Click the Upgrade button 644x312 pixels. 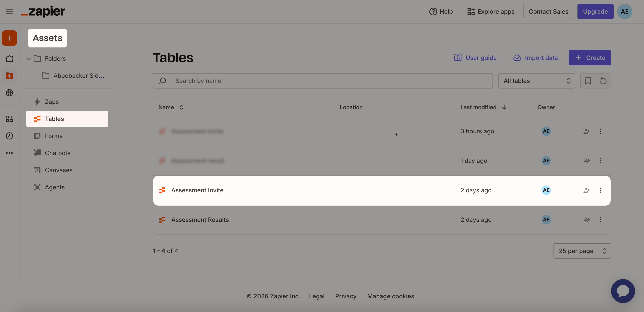click(595, 12)
